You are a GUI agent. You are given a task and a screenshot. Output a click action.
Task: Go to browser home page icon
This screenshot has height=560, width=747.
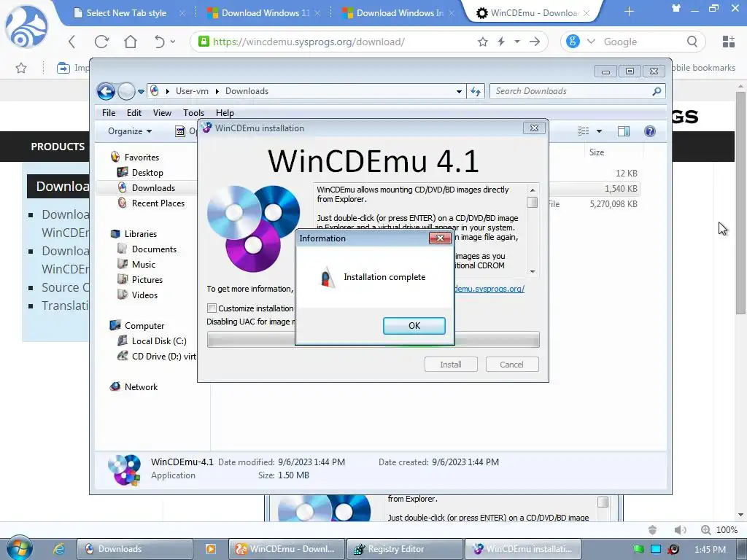coord(131,42)
